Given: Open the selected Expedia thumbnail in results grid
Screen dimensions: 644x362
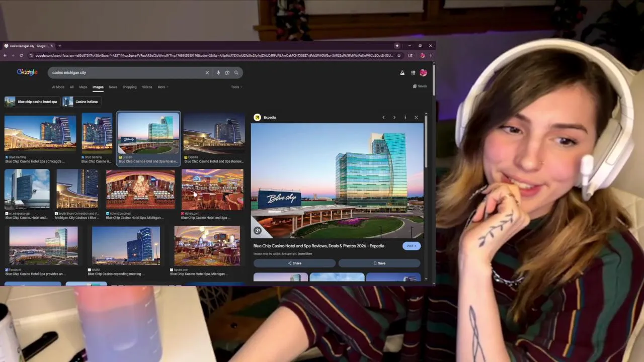Looking at the screenshot, I should click(148, 134).
